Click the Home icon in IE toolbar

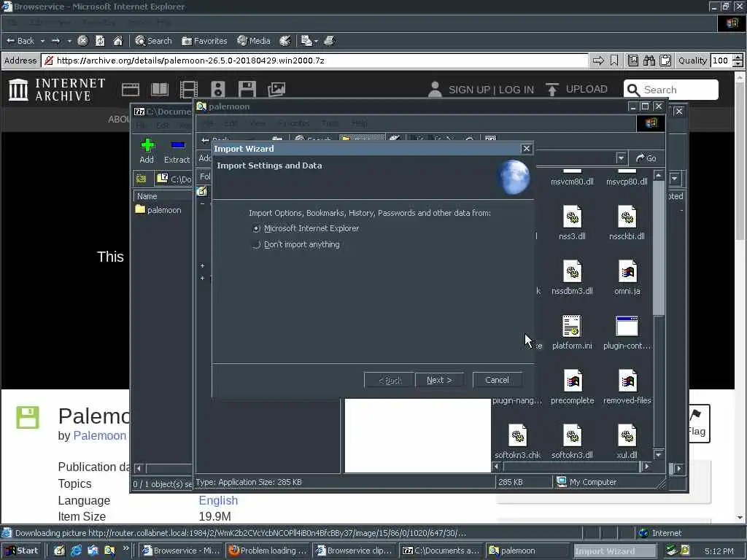click(x=117, y=41)
